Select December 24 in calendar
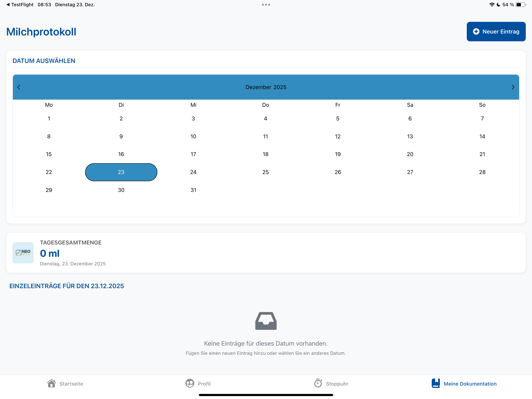 [x=193, y=172]
